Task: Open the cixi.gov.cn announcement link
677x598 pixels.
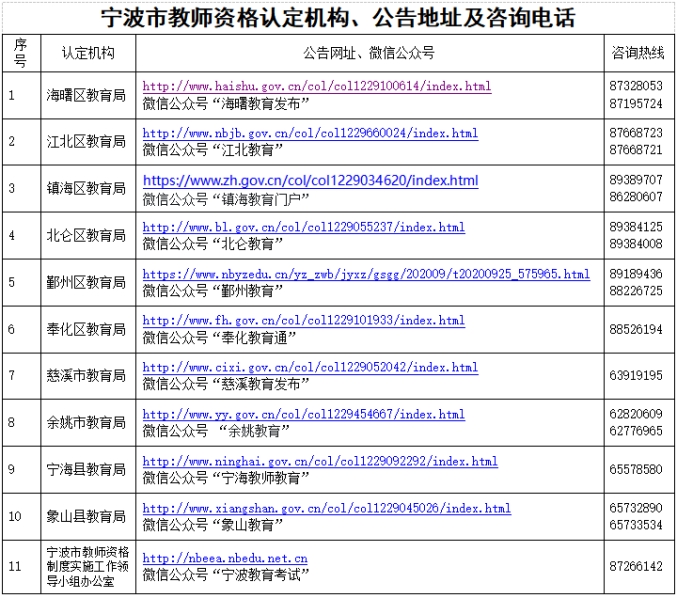Action: [310, 367]
